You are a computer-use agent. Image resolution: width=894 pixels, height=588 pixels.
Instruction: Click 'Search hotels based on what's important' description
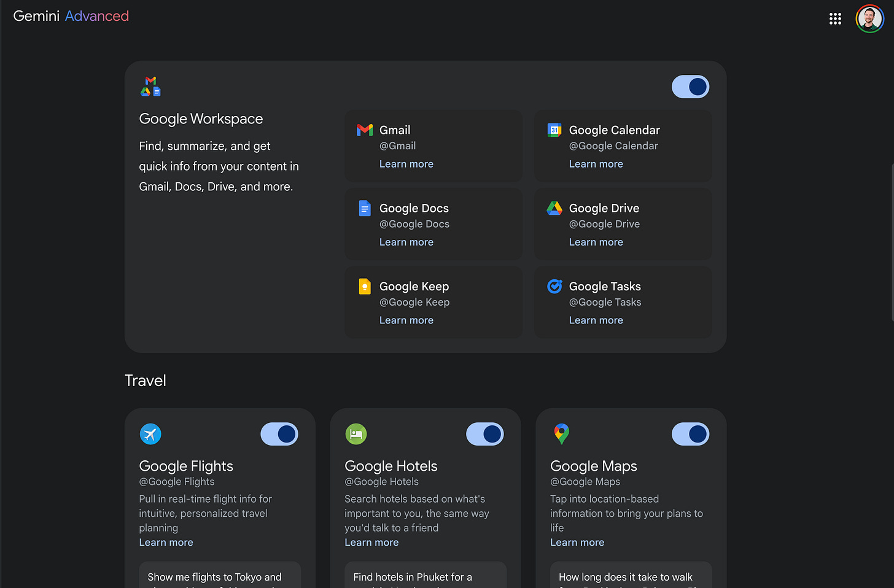[417, 513]
